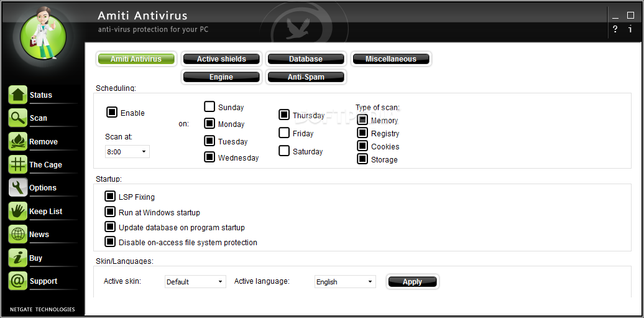644x318 pixels.
Task: Click the Amiti Antivirus title text
Action: point(142,16)
